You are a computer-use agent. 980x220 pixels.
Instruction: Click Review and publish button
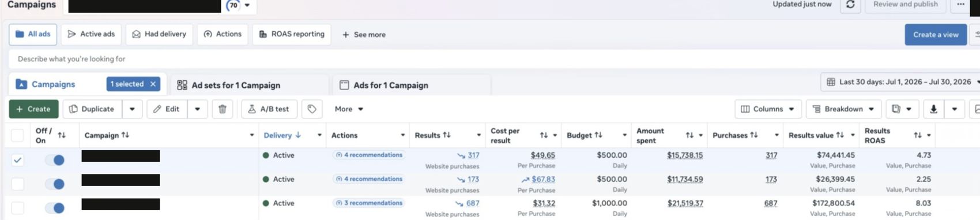[x=905, y=5]
